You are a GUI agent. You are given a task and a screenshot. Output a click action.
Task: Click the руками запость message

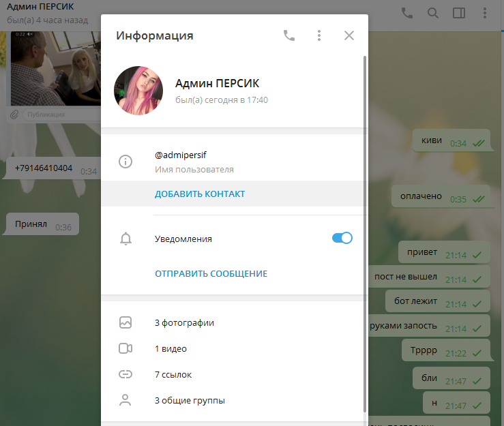pyautogui.click(x=429, y=325)
